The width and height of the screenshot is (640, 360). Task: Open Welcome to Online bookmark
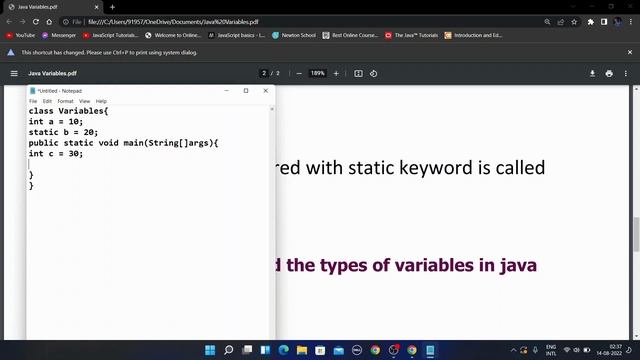173,36
